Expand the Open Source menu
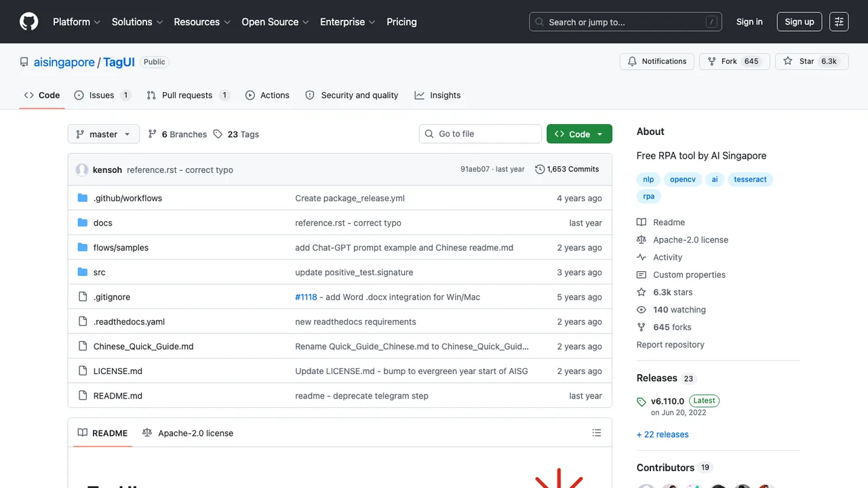868x488 pixels. (x=275, y=22)
